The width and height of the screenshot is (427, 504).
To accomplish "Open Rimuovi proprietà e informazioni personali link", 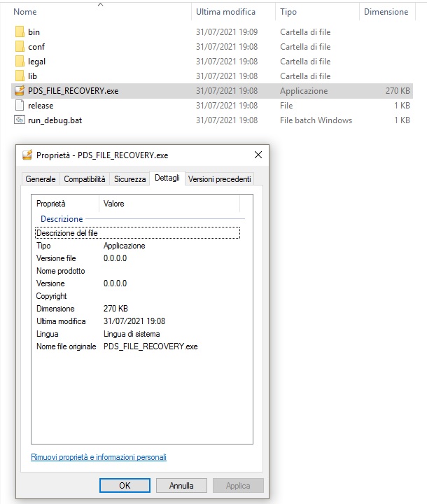I will click(99, 456).
